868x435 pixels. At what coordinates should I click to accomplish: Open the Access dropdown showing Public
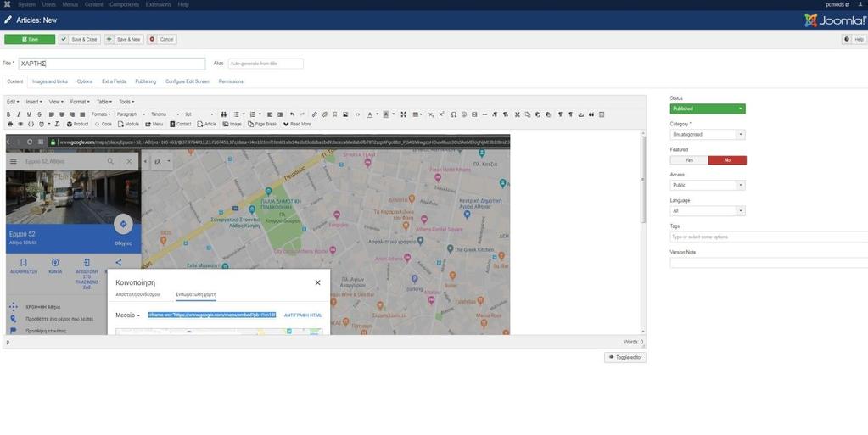(708, 185)
